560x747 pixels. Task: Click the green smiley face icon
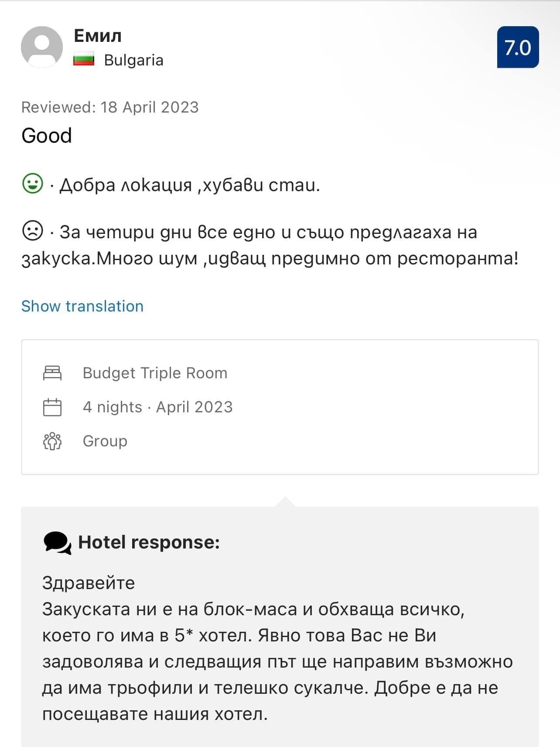[x=33, y=184]
